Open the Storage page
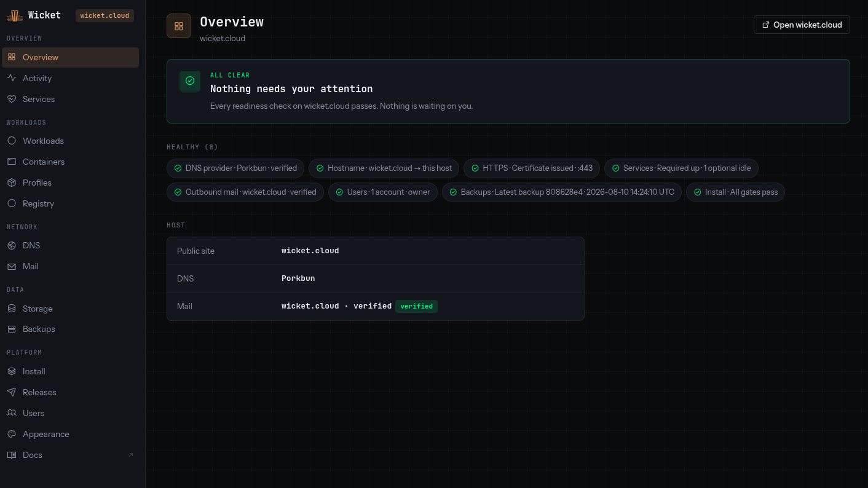Image resolution: width=868 pixels, height=488 pixels. click(x=70, y=309)
